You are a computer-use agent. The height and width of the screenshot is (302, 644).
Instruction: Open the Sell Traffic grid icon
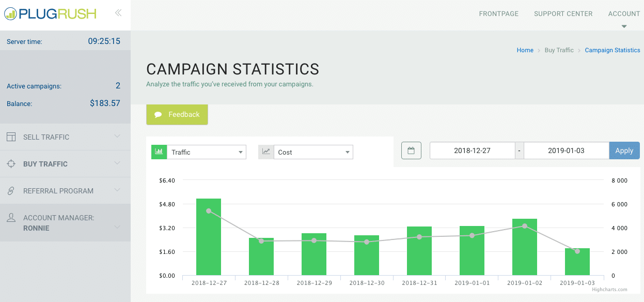(x=11, y=137)
